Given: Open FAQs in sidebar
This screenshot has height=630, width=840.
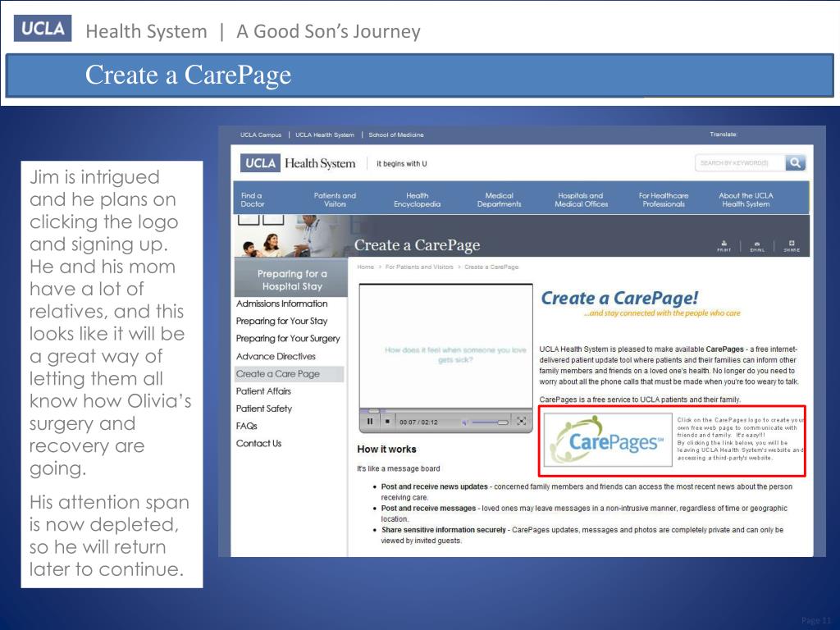Looking at the screenshot, I should coord(246,426).
